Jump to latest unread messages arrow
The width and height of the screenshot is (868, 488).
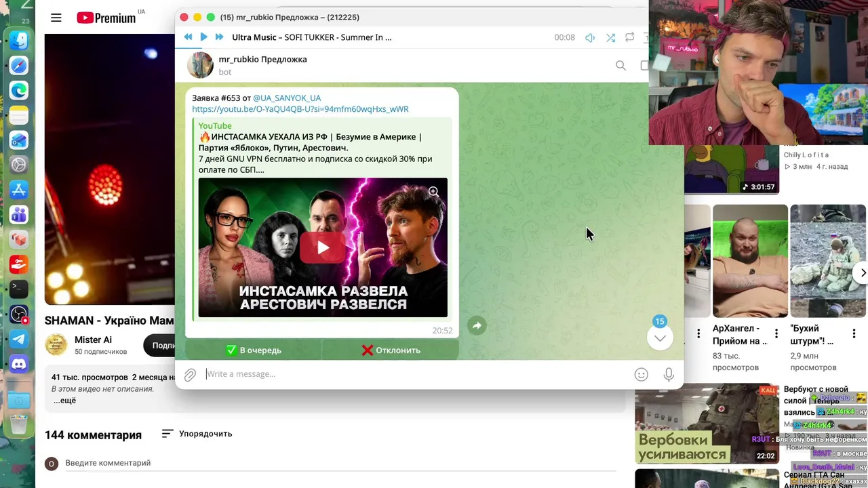(660, 338)
